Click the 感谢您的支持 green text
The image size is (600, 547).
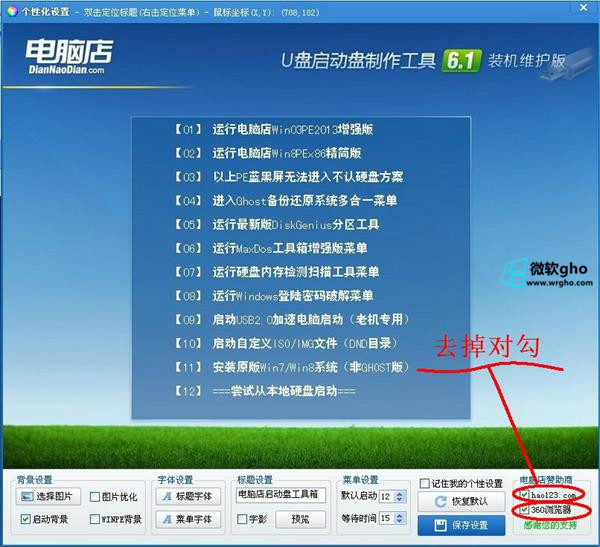[x=550, y=525]
